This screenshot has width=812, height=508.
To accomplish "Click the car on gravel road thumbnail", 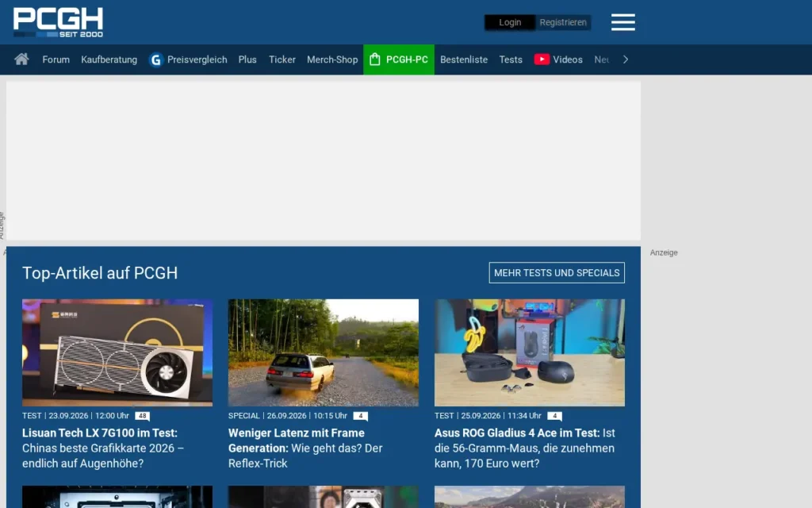I will point(324,352).
